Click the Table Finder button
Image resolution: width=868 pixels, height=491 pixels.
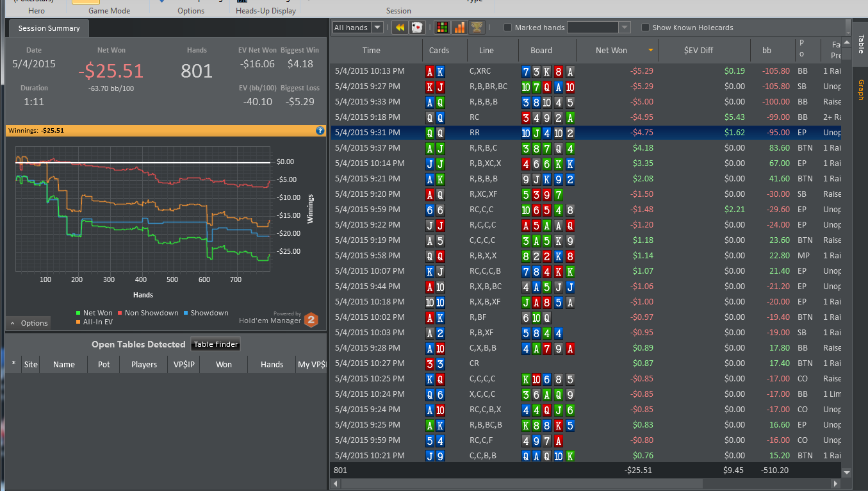click(216, 345)
